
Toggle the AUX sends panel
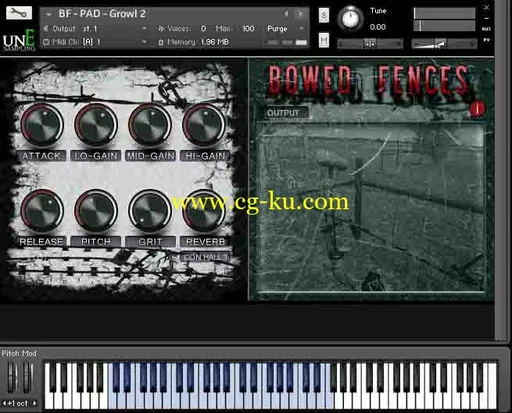click(x=486, y=29)
